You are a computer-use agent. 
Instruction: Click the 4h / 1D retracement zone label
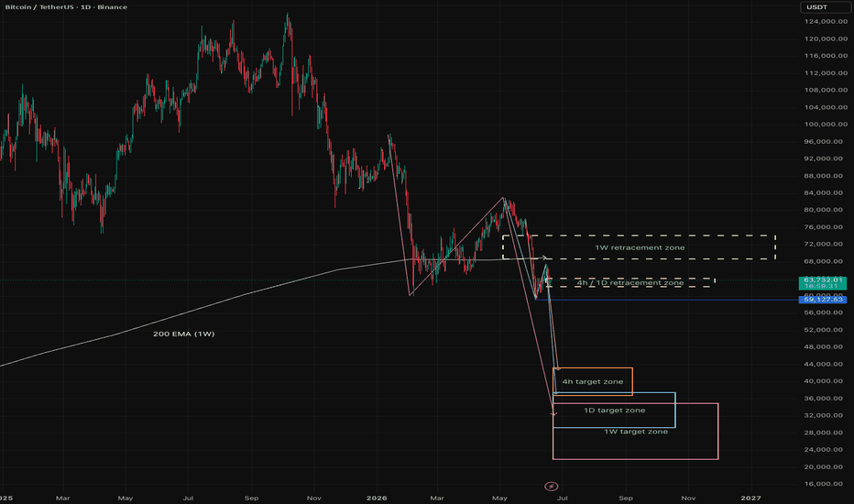pyautogui.click(x=630, y=283)
